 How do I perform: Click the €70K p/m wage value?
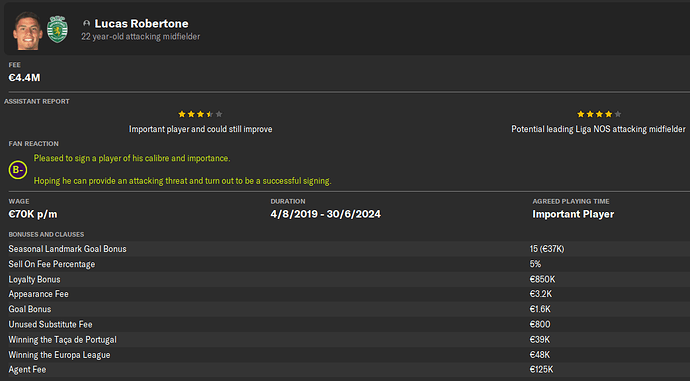(33, 214)
